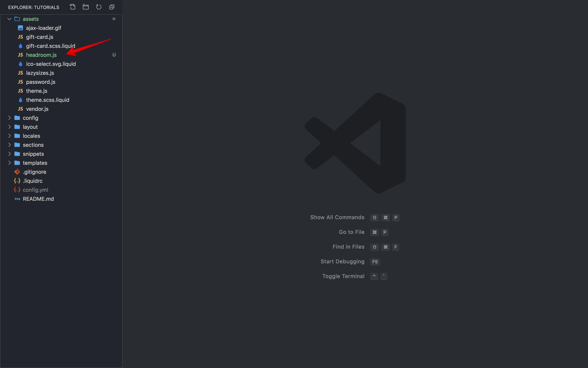The width and height of the screenshot is (588, 368).
Task: Click the sections folder icon
Action: [17, 145]
